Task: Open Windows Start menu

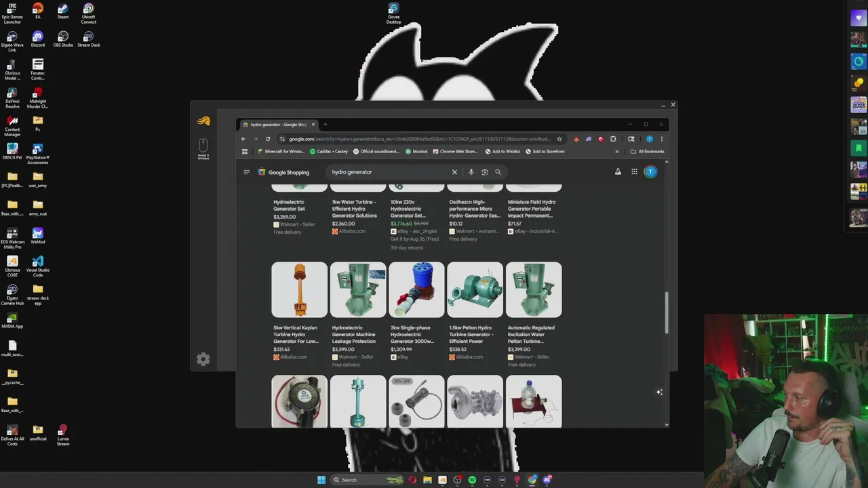Action: pos(321,480)
